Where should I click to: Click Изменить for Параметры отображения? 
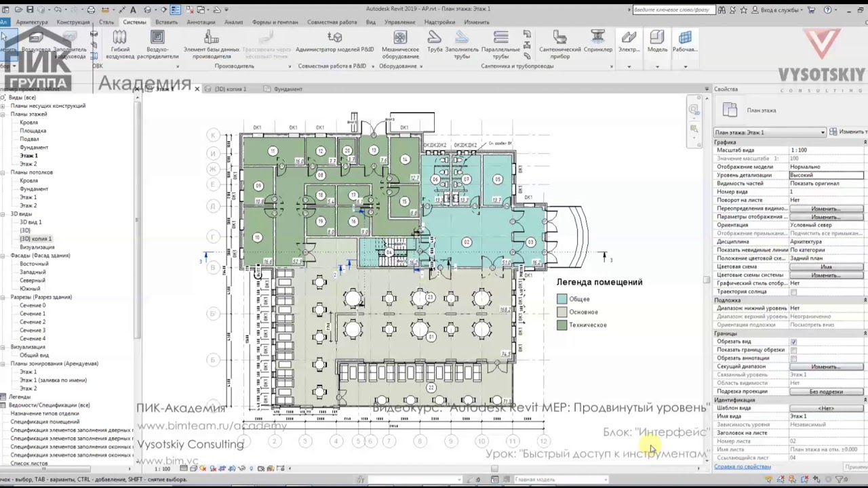coord(826,217)
